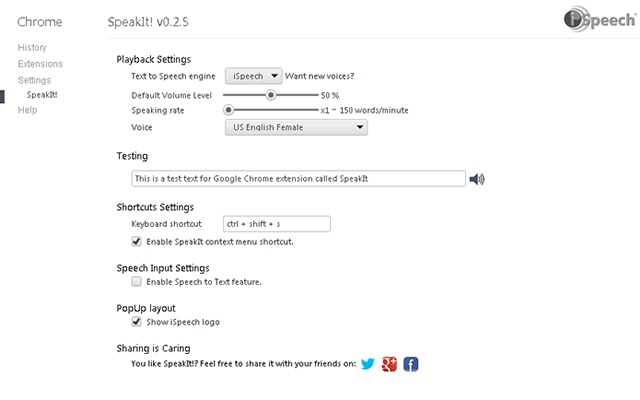Uncheck Show iSpeech logo

coord(136,322)
